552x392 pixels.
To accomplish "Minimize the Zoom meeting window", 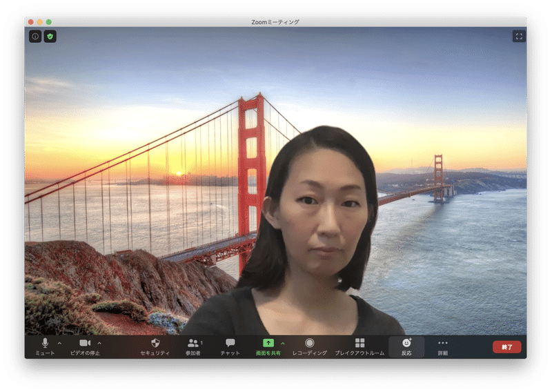I will click(40, 22).
